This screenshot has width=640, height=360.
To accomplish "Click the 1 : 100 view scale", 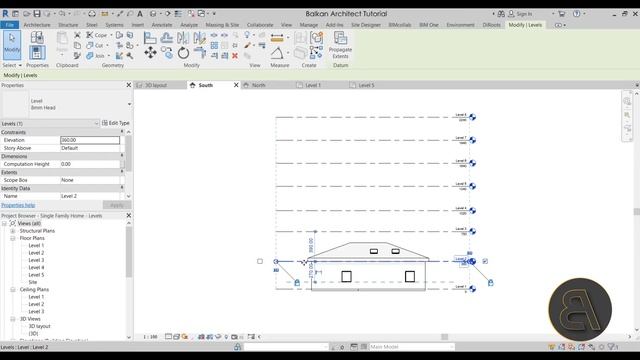I will (x=150, y=337).
